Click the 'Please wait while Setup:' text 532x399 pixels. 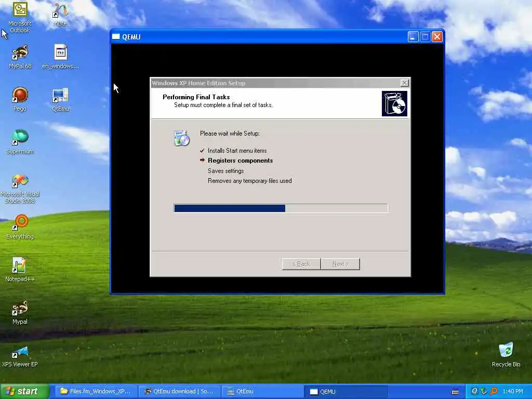click(230, 134)
